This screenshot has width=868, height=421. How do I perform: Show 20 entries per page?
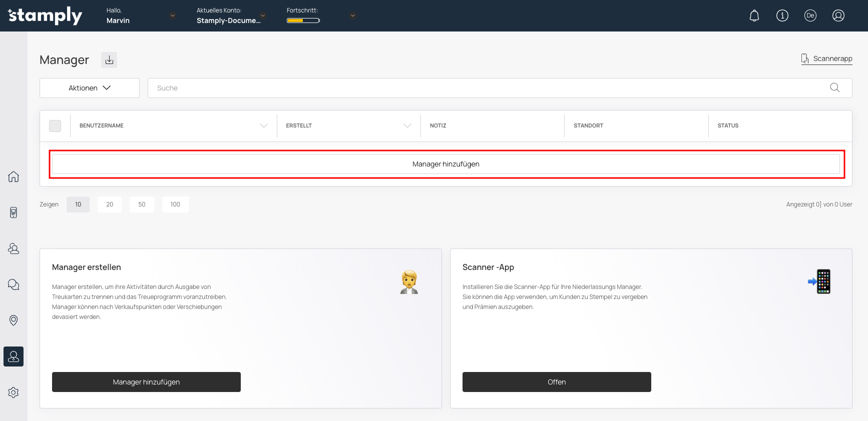[110, 204]
